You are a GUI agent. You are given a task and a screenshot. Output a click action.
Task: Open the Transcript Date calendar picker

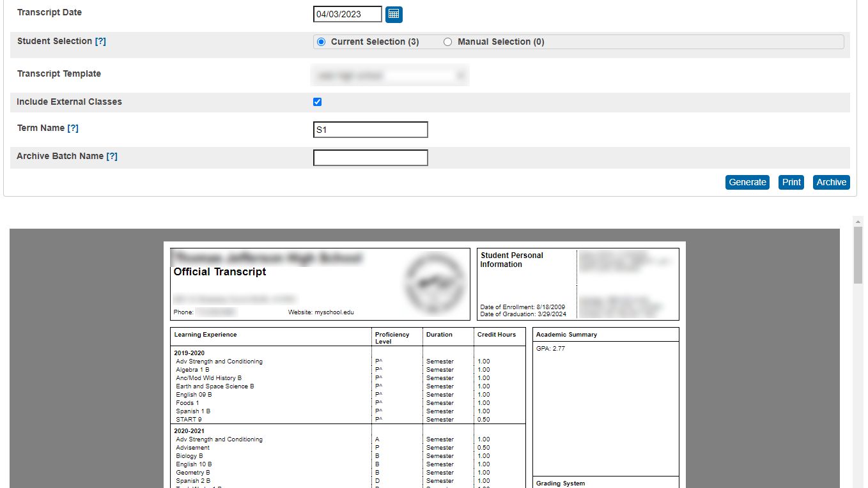tap(394, 14)
